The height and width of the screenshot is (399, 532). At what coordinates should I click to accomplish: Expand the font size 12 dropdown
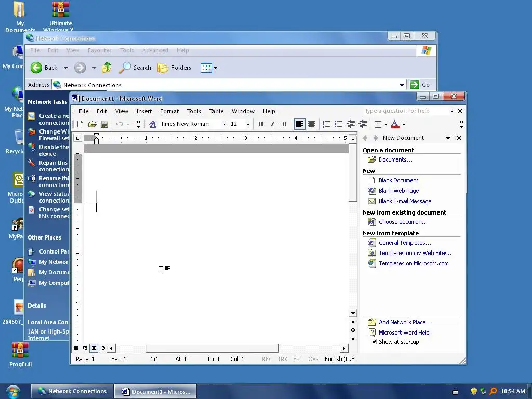pyautogui.click(x=248, y=125)
